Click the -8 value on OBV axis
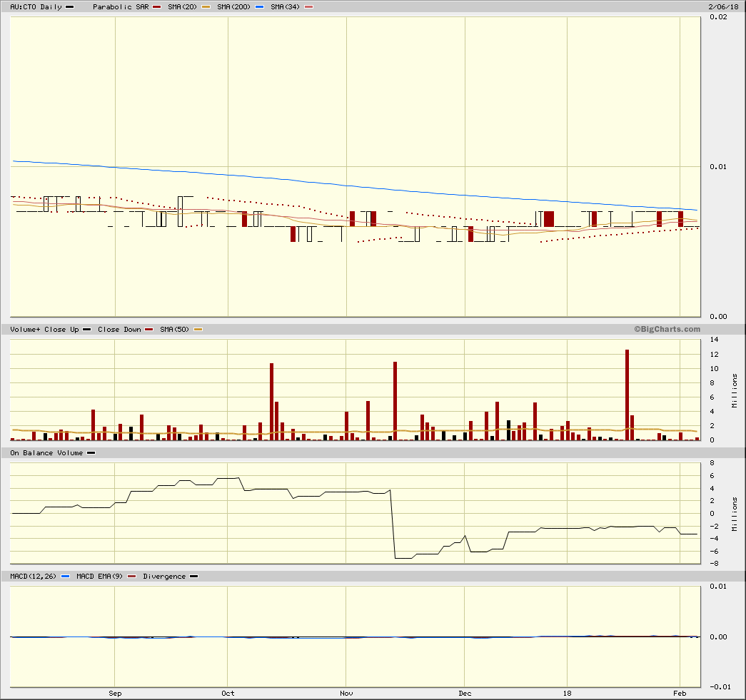 click(714, 564)
